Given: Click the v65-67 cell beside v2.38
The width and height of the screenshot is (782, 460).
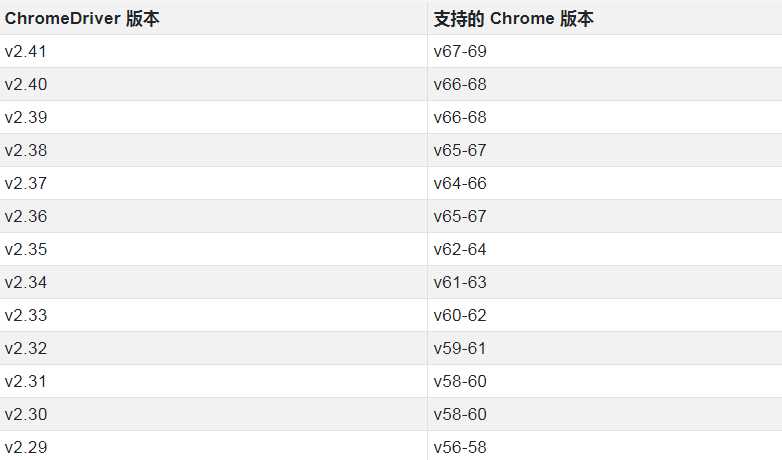Looking at the screenshot, I should coord(604,150).
